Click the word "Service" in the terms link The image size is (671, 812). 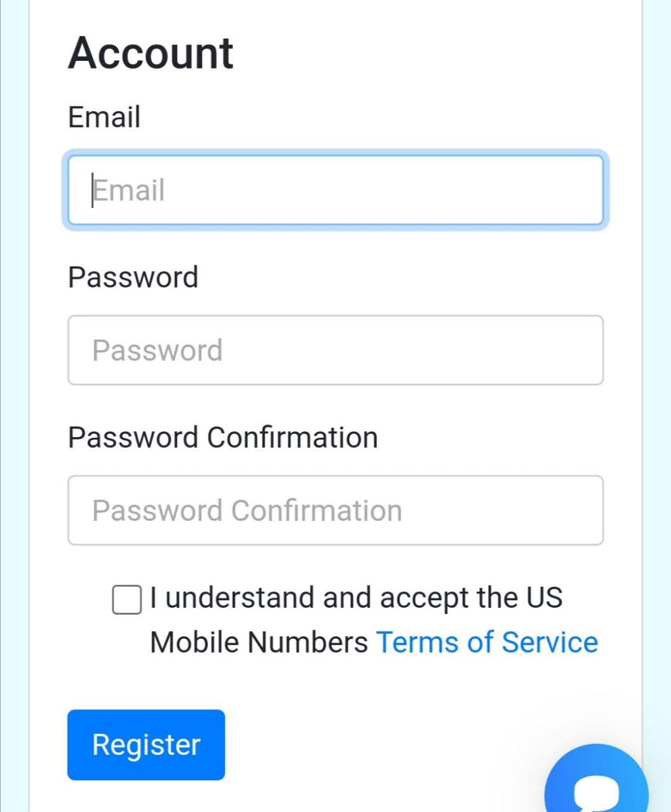550,642
